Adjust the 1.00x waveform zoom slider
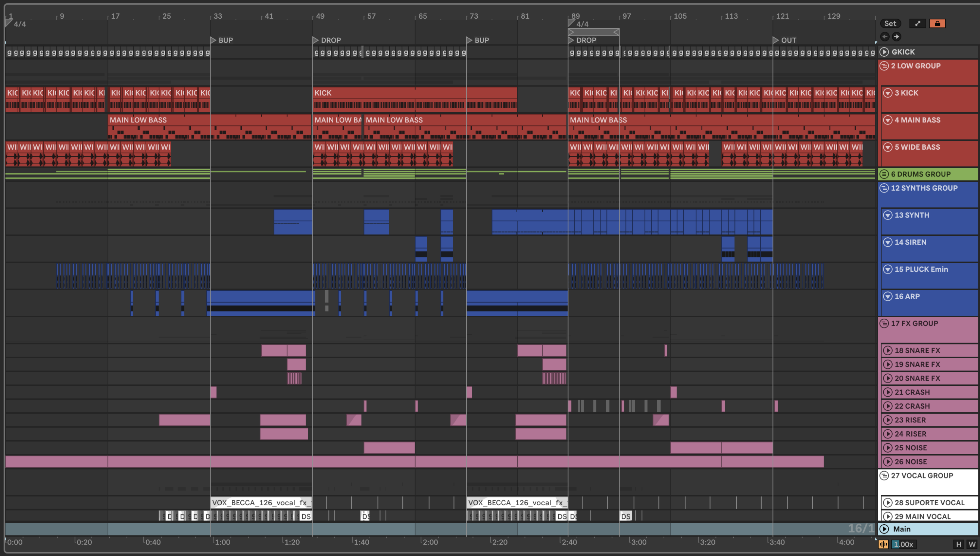This screenshot has height=556, width=980. coord(903,544)
